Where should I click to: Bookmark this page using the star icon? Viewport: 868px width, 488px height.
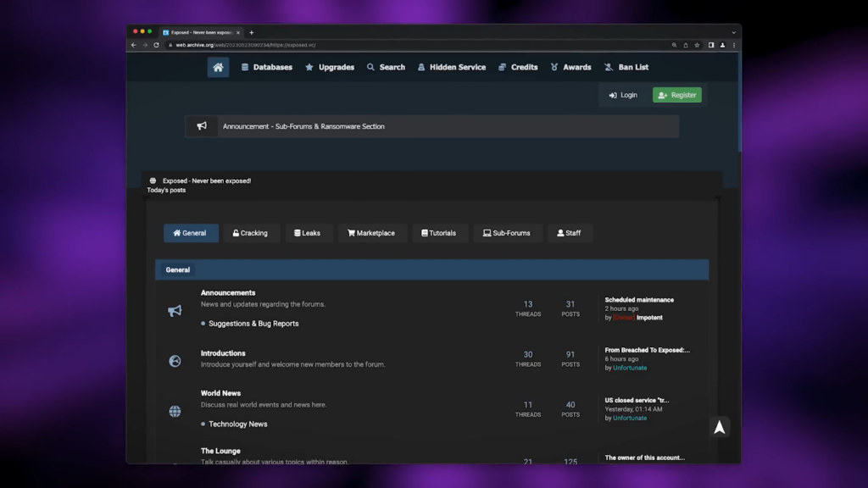tap(697, 45)
